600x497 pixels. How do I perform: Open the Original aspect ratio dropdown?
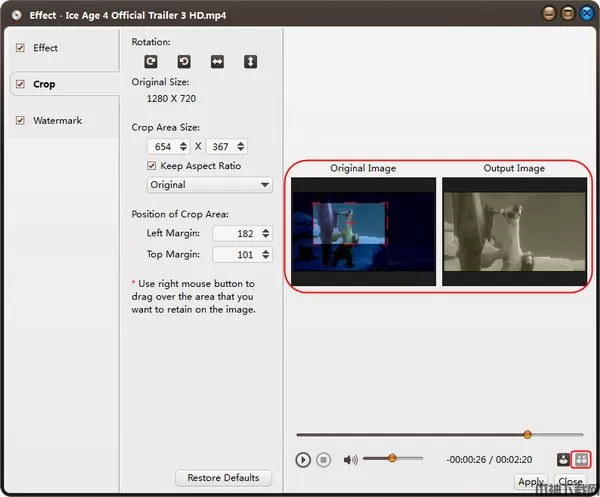tap(209, 185)
